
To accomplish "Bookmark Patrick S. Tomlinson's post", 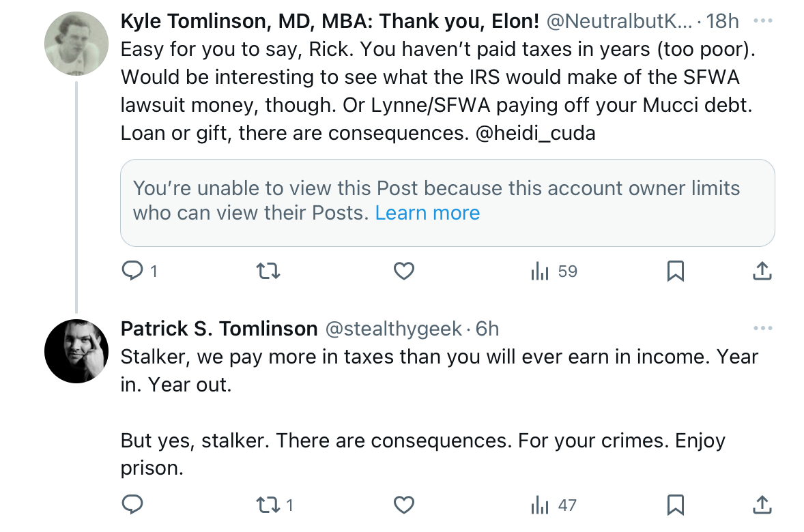I will pyautogui.click(x=675, y=505).
